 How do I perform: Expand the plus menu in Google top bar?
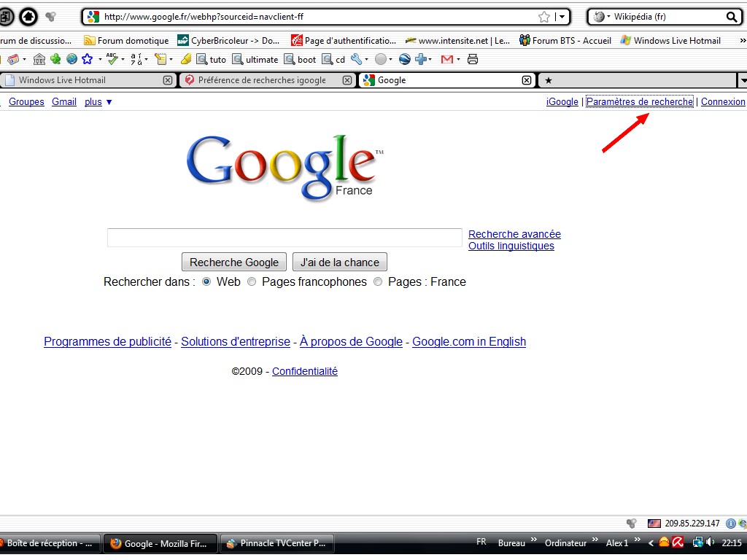[x=98, y=102]
